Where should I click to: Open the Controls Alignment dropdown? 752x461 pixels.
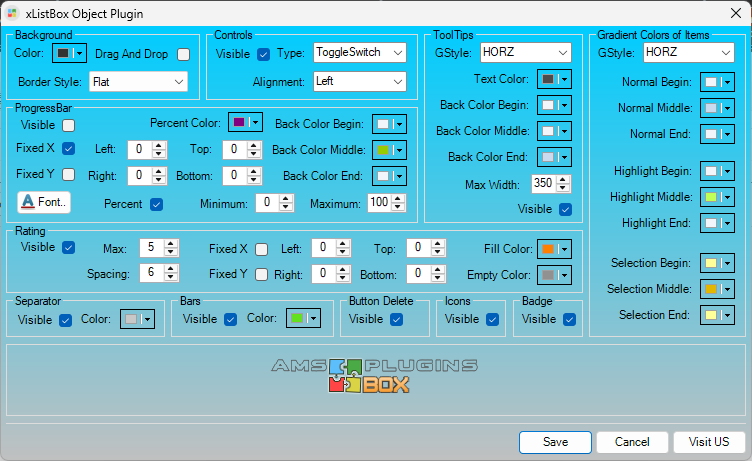[x=359, y=81]
